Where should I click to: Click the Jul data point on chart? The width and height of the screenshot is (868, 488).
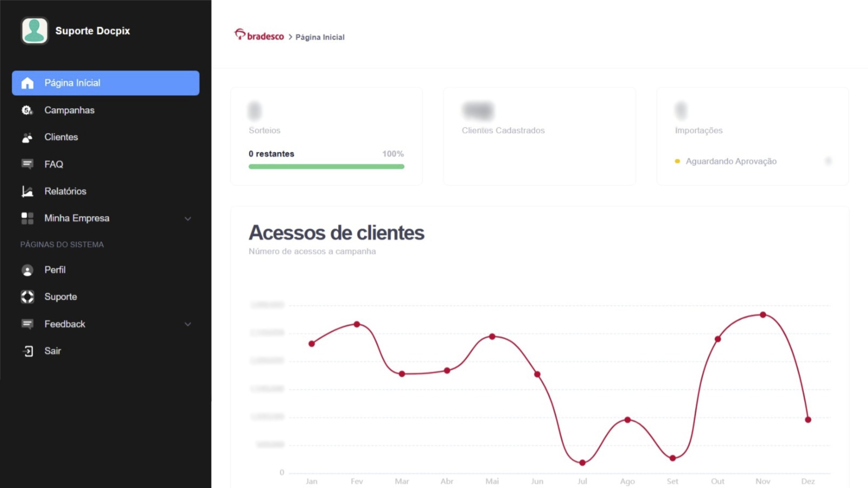(582, 463)
